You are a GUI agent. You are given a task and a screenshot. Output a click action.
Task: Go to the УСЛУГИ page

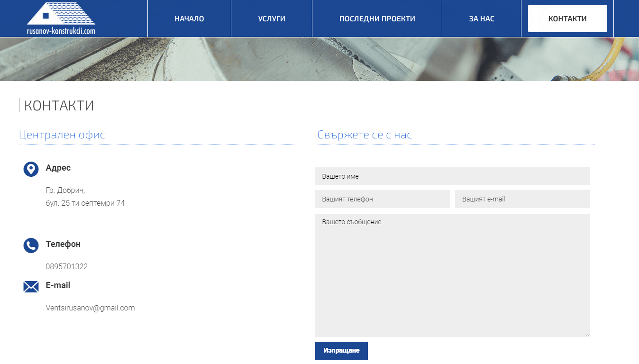[272, 19]
